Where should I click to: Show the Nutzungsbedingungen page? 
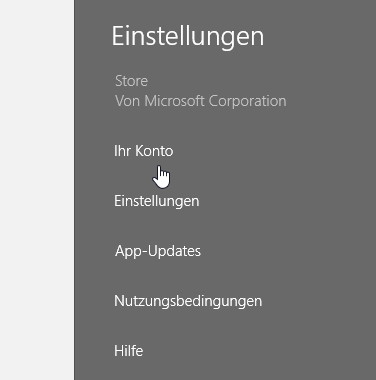pos(188,301)
